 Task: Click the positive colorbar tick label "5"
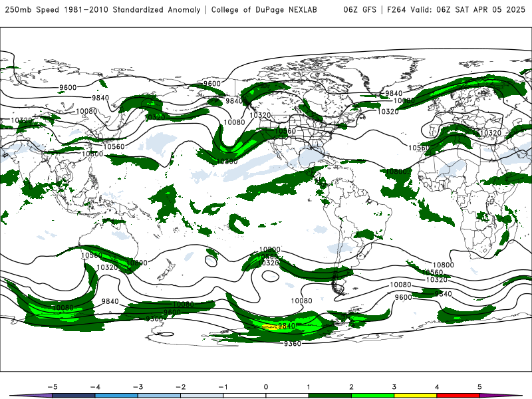point(479,387)
